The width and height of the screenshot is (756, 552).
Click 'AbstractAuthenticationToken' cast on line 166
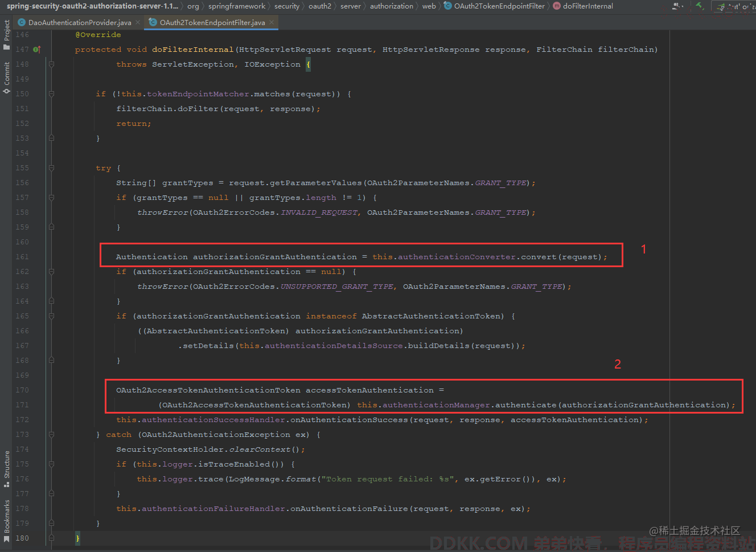click(216, 331)
